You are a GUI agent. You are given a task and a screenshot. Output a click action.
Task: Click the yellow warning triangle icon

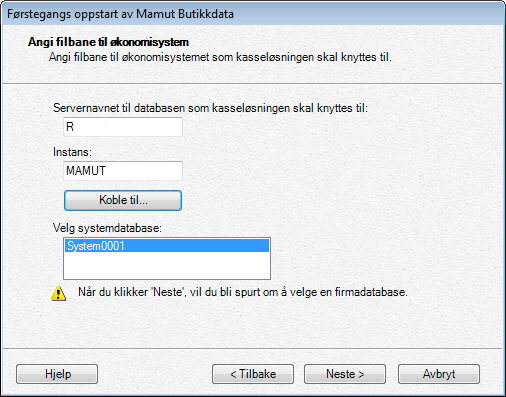point(58,293)
